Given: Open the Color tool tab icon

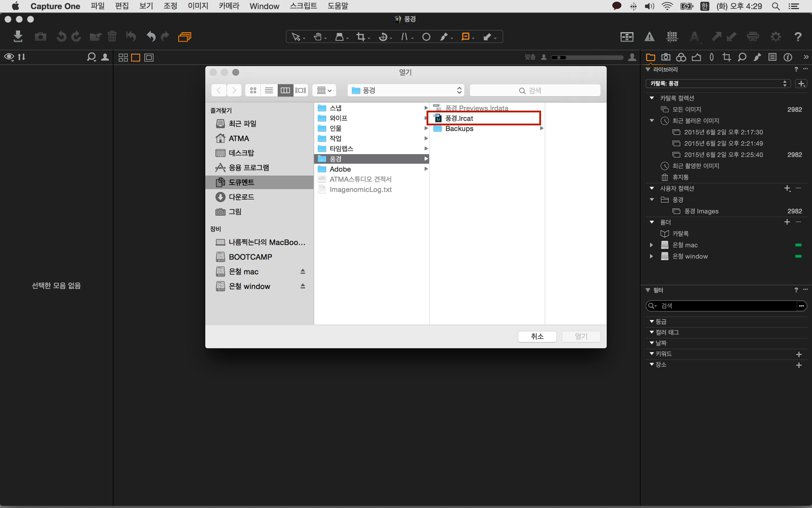Looking at the screenshot, I should (x=681, y=57).
